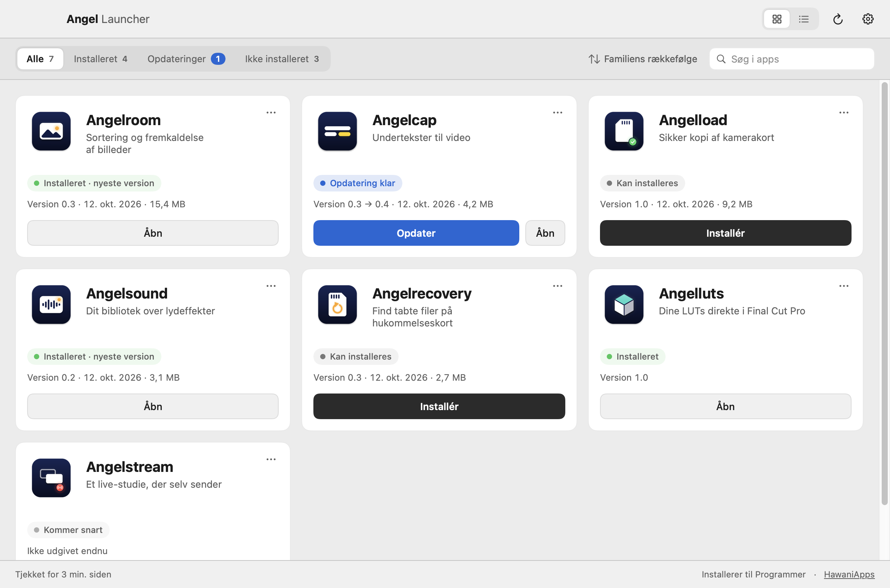Viewport: 890px width, 588px height.
Task: Open Angelcap with its Åbn button
Action: 545,233
